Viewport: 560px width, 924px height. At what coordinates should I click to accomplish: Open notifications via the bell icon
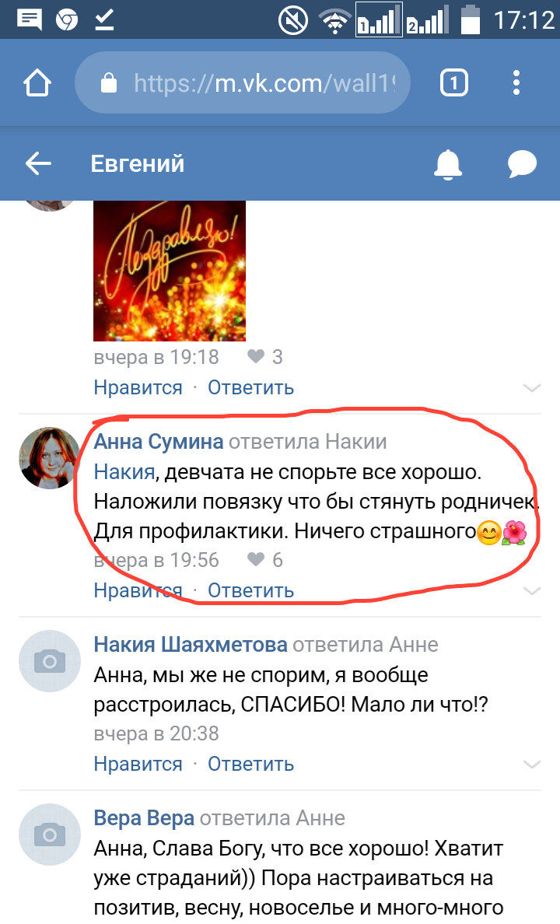coord(448,164)
